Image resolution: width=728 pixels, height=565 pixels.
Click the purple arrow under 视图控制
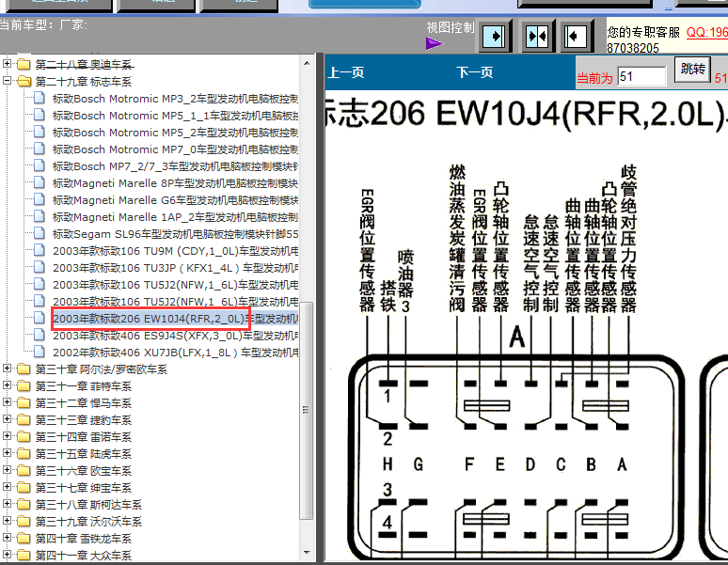(x=435, y=43)
